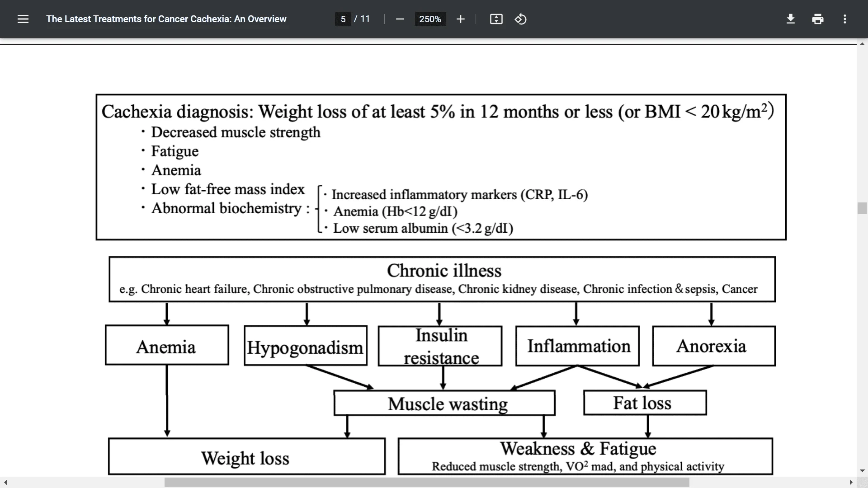Image resolution: width=868 pixels, height=488 pixels.
Task: Click the print icon for document
Action: (x=817, y=19)
